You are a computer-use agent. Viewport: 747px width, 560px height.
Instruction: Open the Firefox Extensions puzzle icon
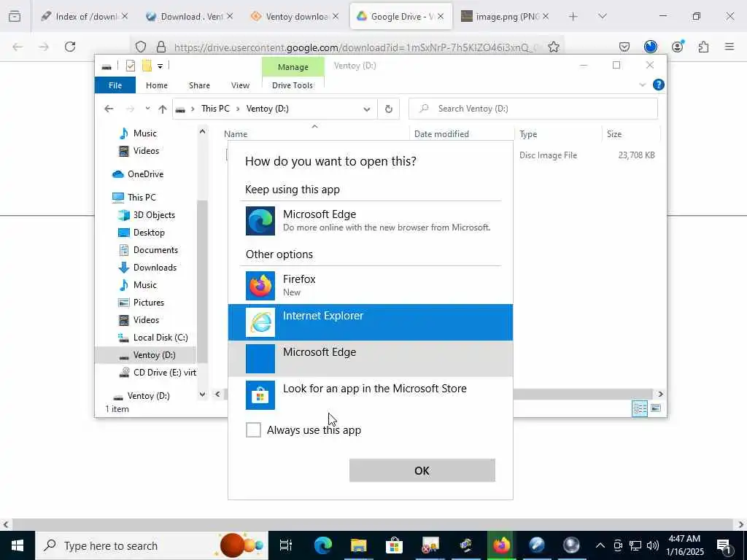tap(704, 47)
